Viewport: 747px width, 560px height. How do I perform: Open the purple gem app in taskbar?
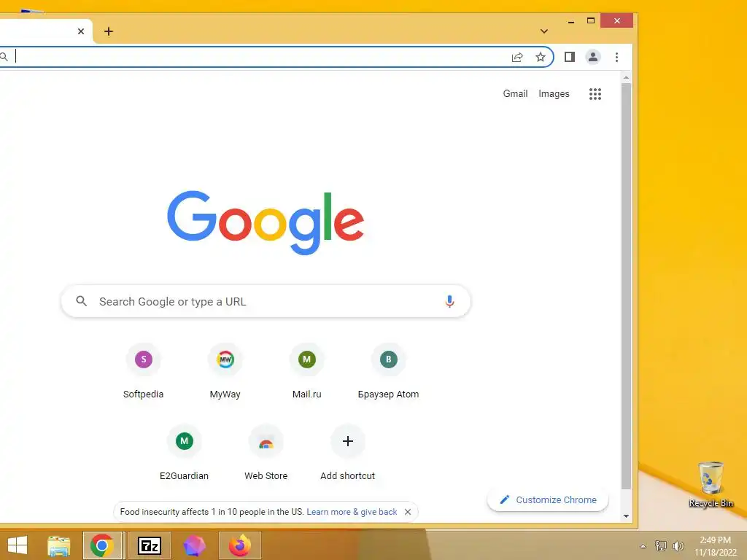pyautogui.click(x=194, y=545)
